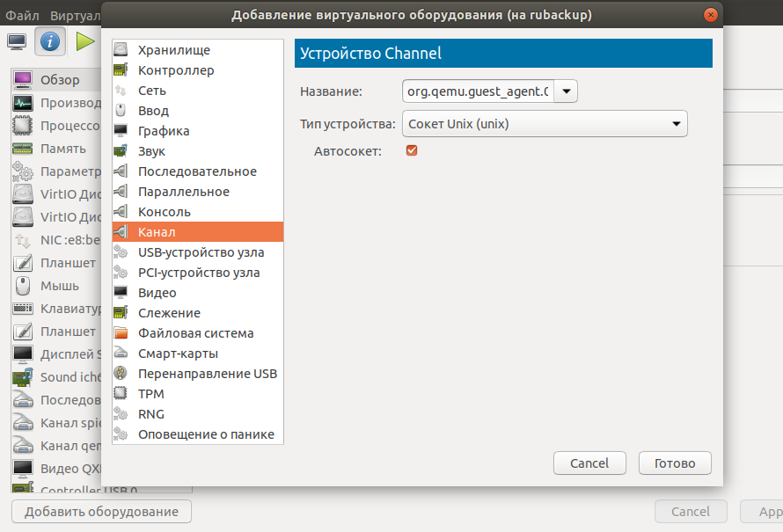The width and height of the screenshot is (783, 532).
Task: Expand the Тип устройства device type combo box
Action: click(x=545, y=124)
